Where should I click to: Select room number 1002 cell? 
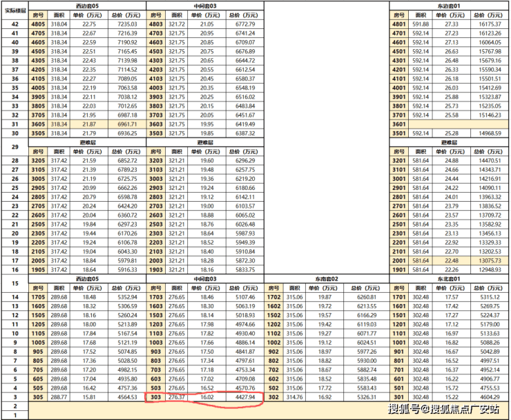click(x=273, y=343)
